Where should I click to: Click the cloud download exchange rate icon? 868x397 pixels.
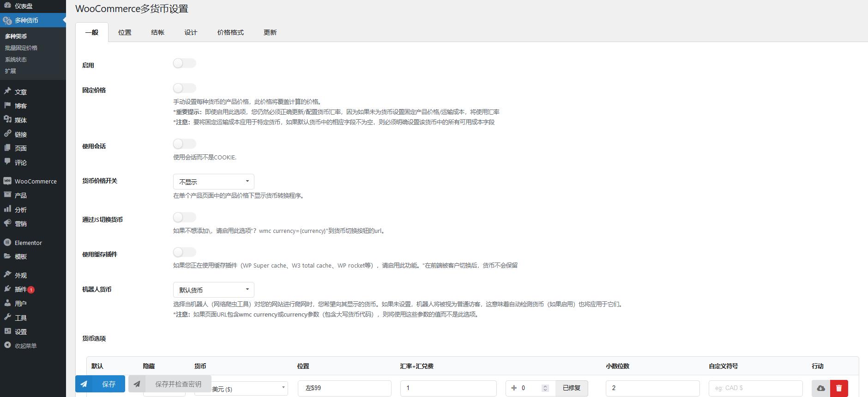click(820, 388)
